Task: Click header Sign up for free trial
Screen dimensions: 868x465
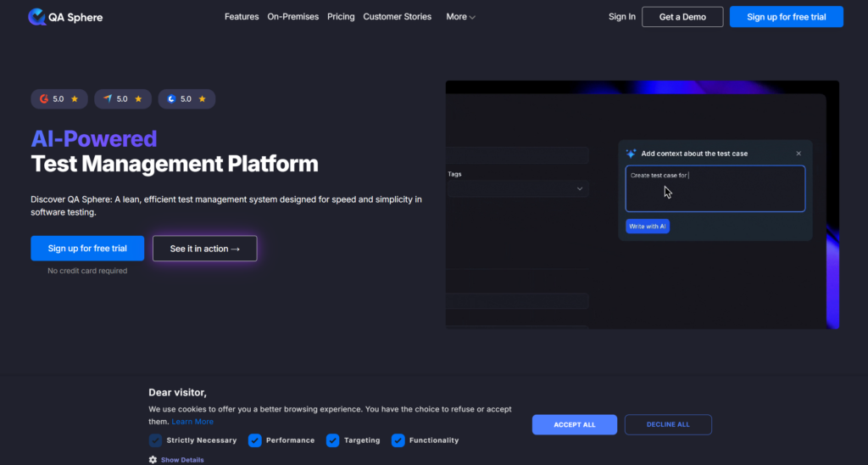Action: click(786, 17)
